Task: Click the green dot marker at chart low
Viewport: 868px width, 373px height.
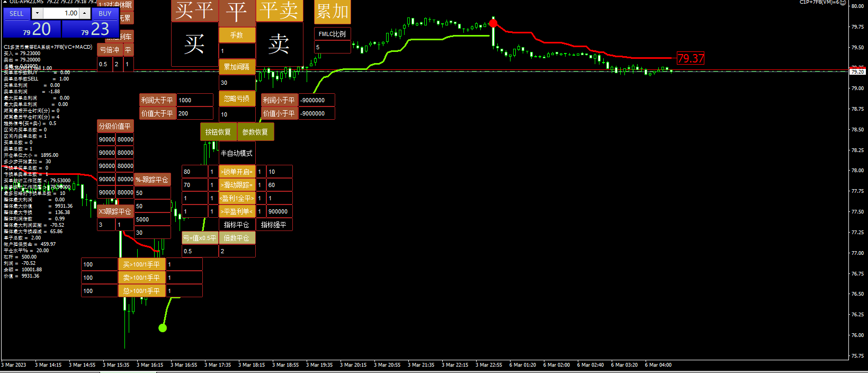Action: [163, 328]
